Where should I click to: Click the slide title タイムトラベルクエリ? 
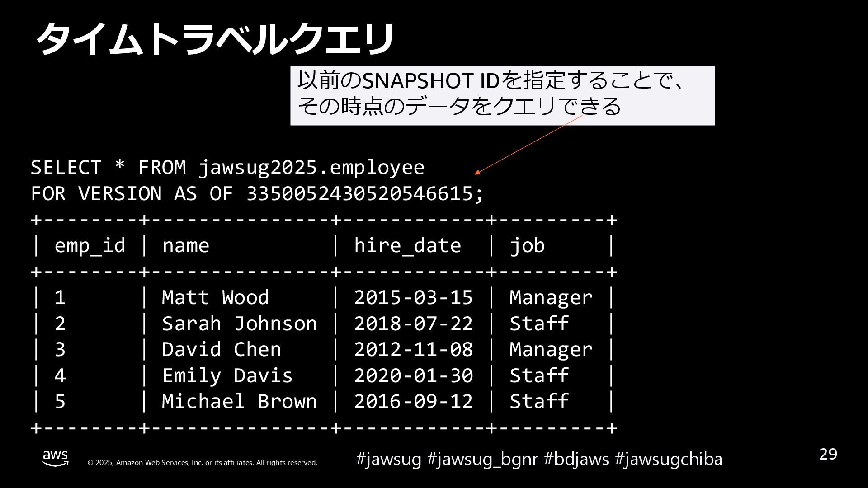[x=214, y=40]
